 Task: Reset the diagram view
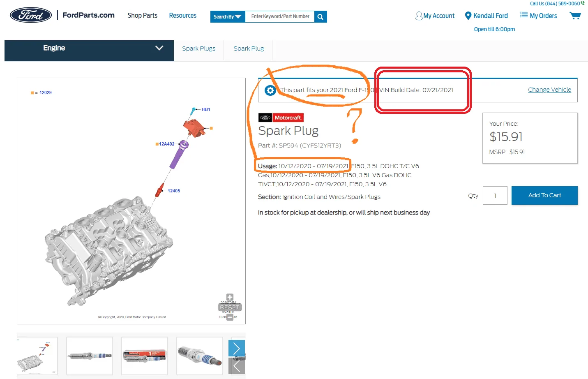230,307
